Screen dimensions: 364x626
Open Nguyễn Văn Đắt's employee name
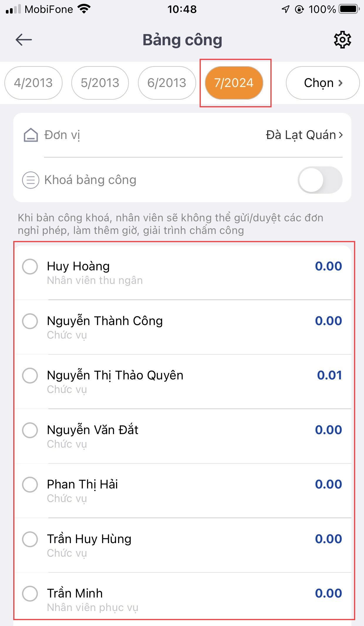[92, 430]
